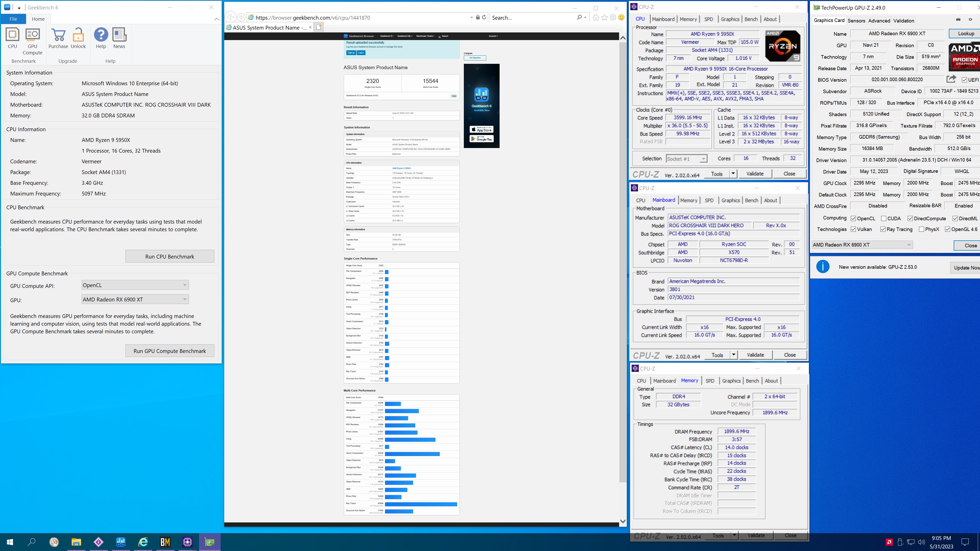Click Validate in top CPU-Z window
This screenshot has width=980, height=551.
755,174
